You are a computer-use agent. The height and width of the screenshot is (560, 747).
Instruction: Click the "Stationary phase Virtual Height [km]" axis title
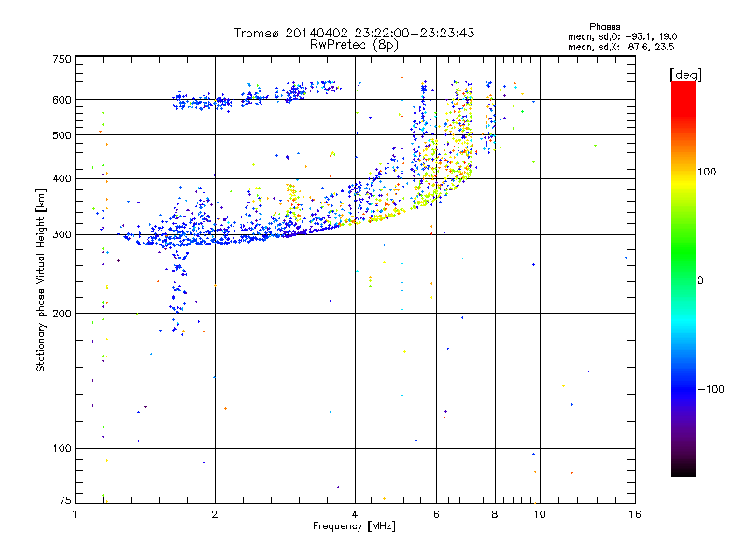click(41, 280)
